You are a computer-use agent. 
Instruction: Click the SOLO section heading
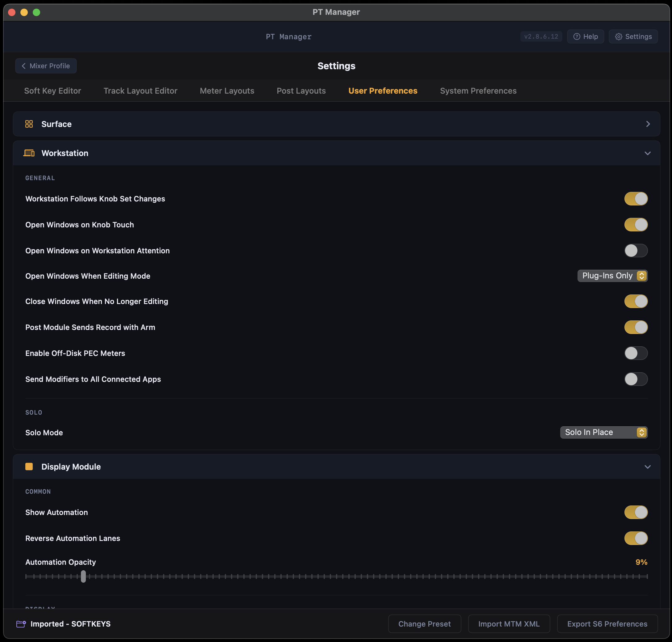point(34,412)
